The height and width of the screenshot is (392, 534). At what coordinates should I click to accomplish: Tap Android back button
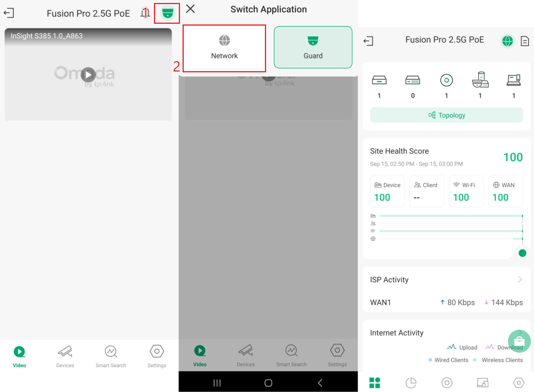point(320,383)
